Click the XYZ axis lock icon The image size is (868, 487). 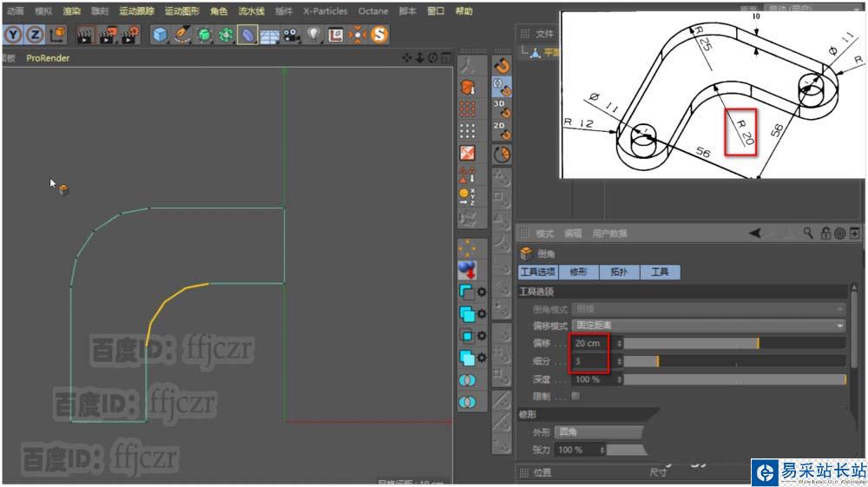pyautogui.click(x=467, y=196)
